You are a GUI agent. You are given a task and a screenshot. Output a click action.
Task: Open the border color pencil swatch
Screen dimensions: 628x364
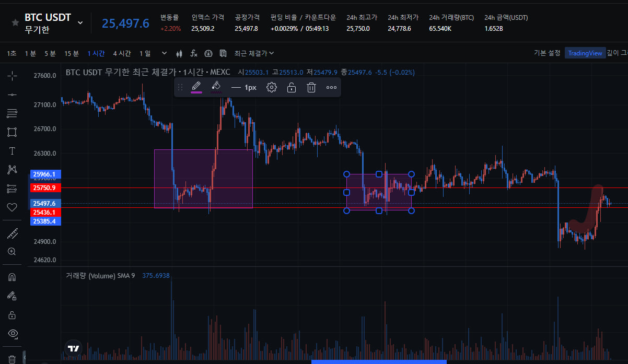pyautogui.click(x=196, y=87)
